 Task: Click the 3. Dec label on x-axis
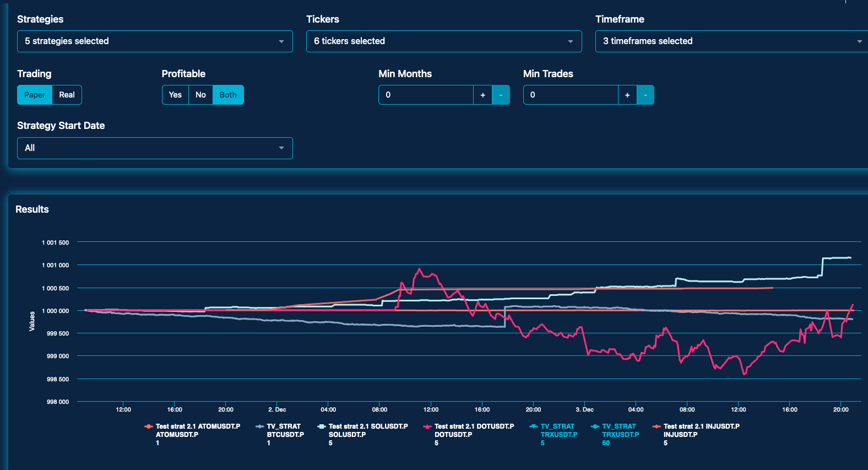click(x=585, y=409)
